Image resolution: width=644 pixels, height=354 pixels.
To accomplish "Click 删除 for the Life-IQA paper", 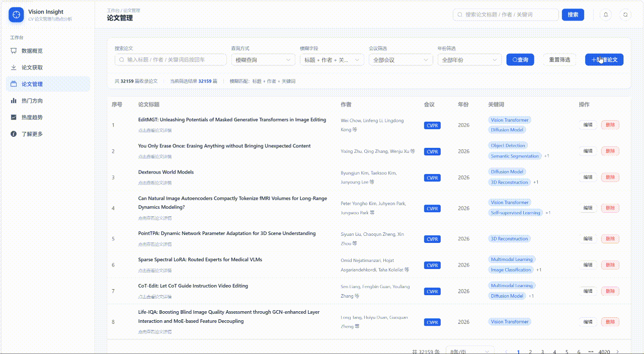I will point(610,321).
